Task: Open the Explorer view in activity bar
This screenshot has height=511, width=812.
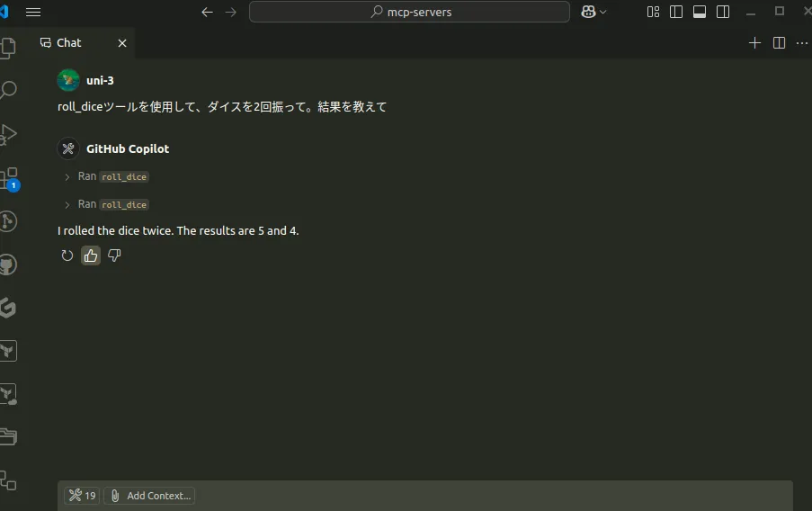Action: pyautogui.click(x=8, y=49)
